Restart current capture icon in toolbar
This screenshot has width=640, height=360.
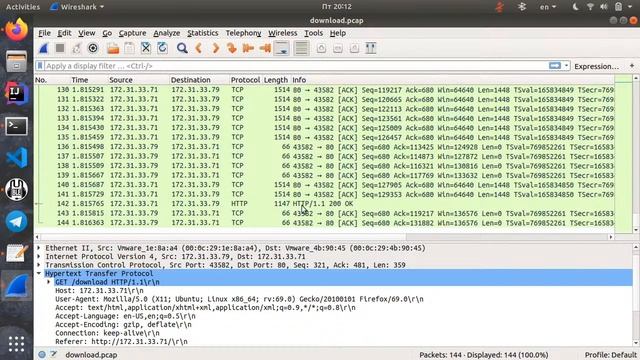click(76, 48)
